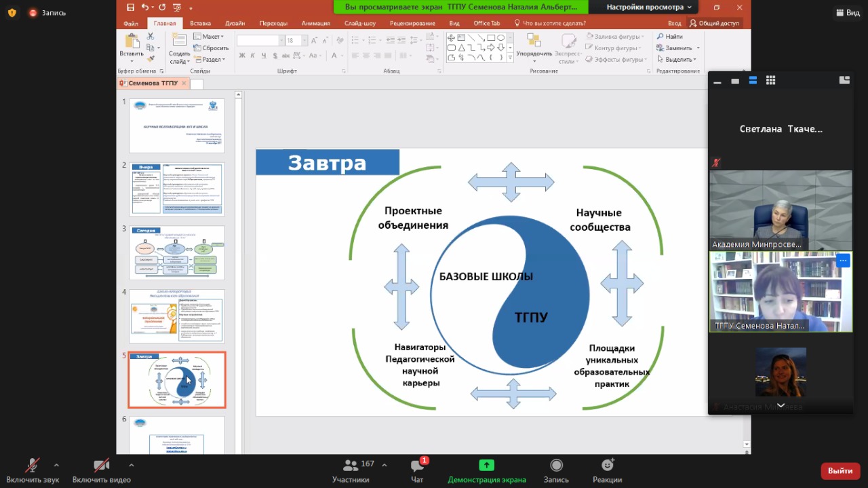
Task: Click Undo icon in quick access toolbar
Action: [144, 7]
